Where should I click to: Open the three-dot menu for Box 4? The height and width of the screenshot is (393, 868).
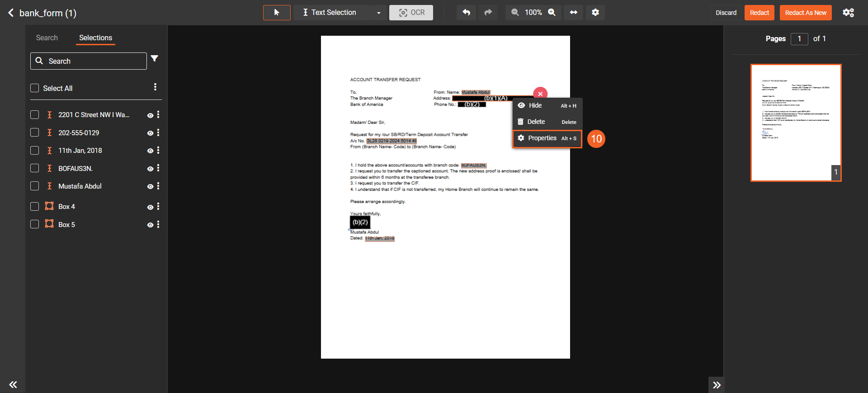158,207
